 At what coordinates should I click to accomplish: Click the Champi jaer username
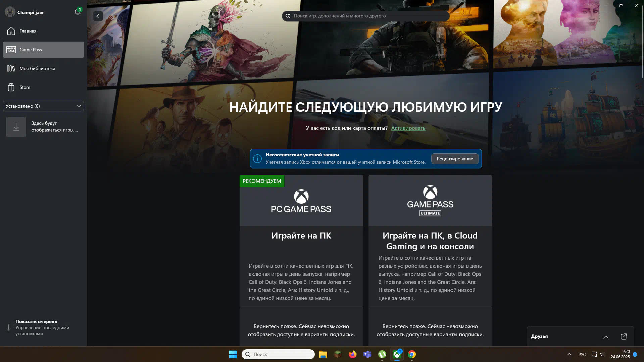coord(31,12)
